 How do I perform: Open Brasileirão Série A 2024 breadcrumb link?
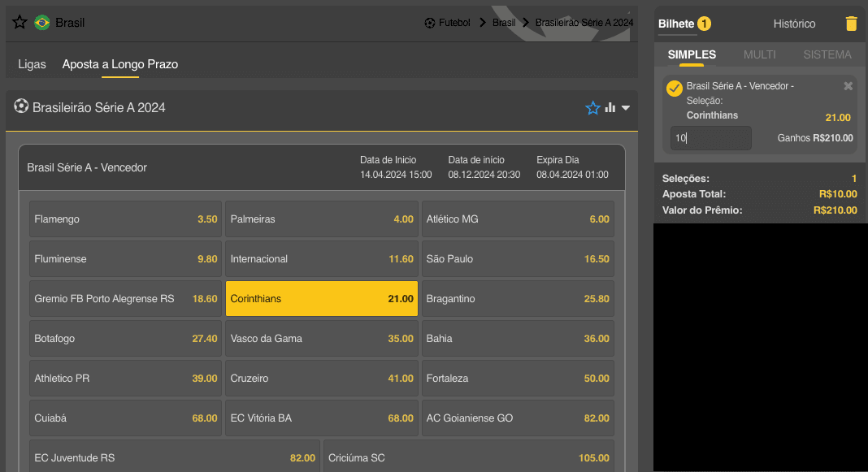[584, 23]
